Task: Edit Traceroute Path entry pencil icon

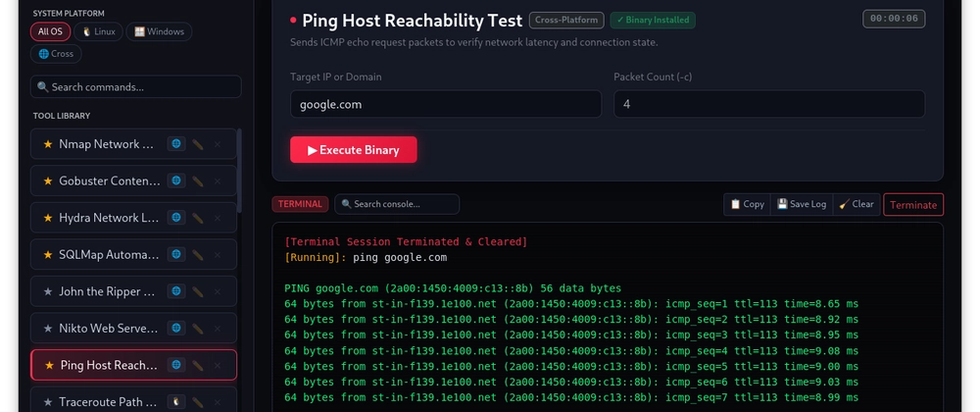Action: click(198, 402)
